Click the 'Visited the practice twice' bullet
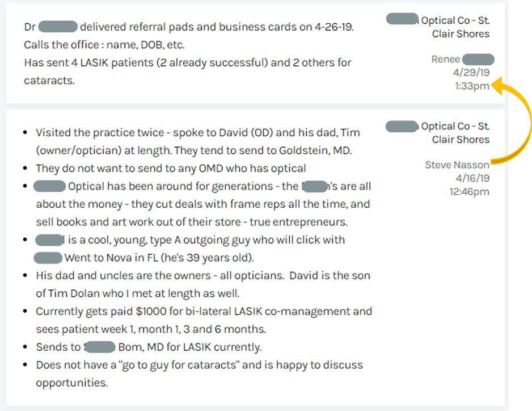The image size is (532, 411). click(197, 133)
